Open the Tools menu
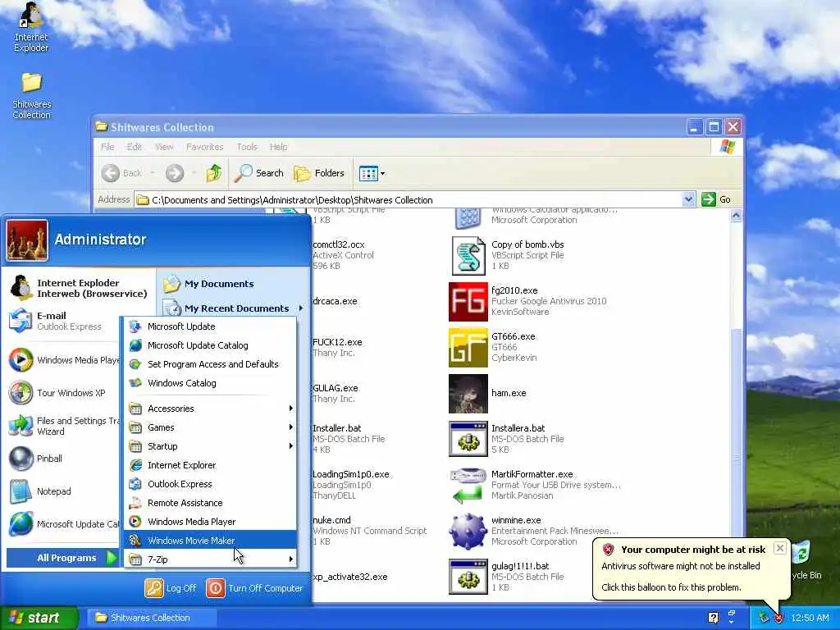This screenshot has width=840, height=630. [x=247, y=147]
